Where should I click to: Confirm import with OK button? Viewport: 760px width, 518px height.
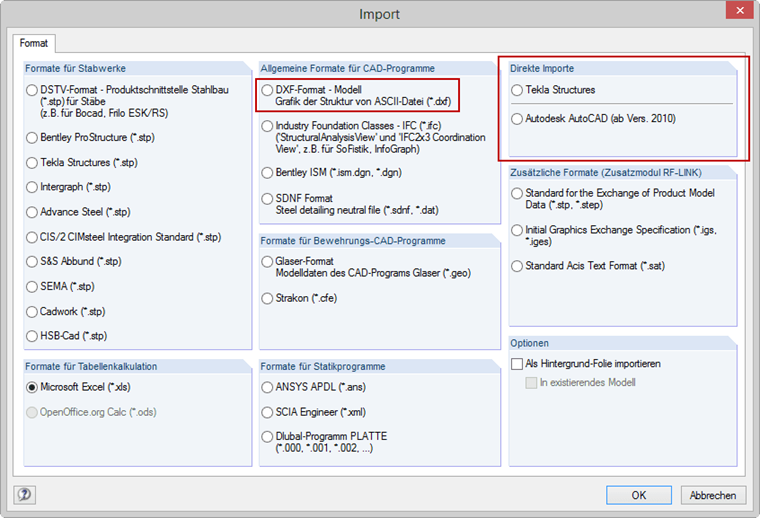638,495
